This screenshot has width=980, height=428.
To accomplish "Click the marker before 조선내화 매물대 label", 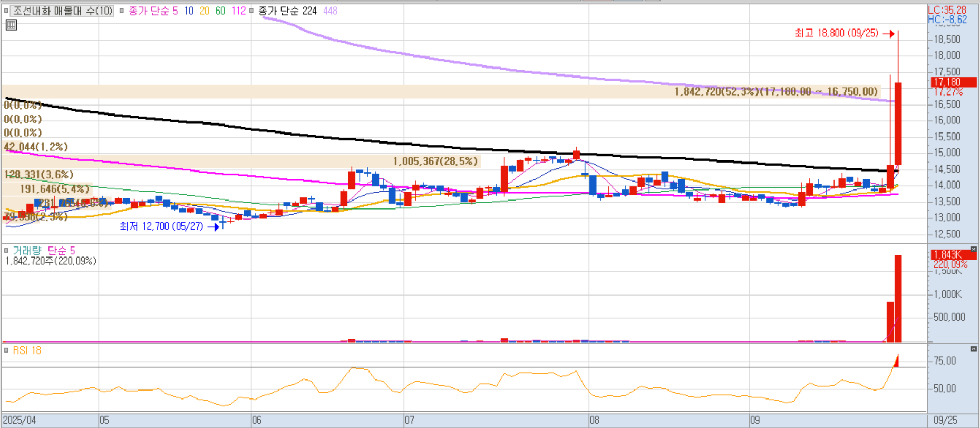I will pyautogui.click(x=6, y=11).
